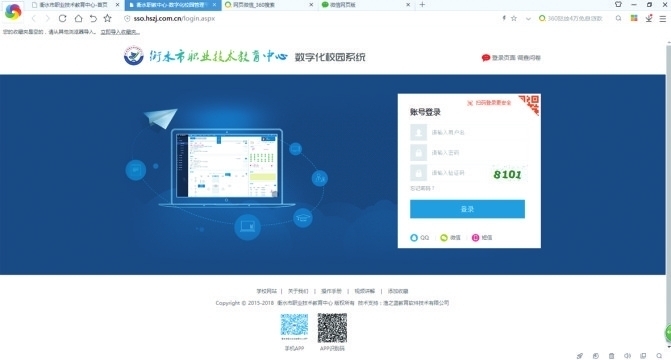The height and width of the screenshot is (360, 671).
Task: Log in with the QQ icon
Action: pyautogui.click(x=414, y=238)
